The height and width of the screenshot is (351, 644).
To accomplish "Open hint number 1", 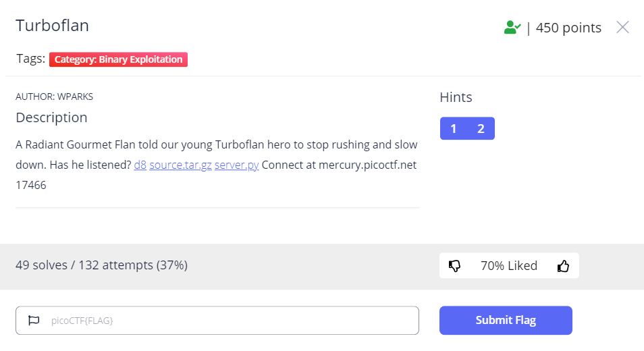I will (x=454, y=128).
